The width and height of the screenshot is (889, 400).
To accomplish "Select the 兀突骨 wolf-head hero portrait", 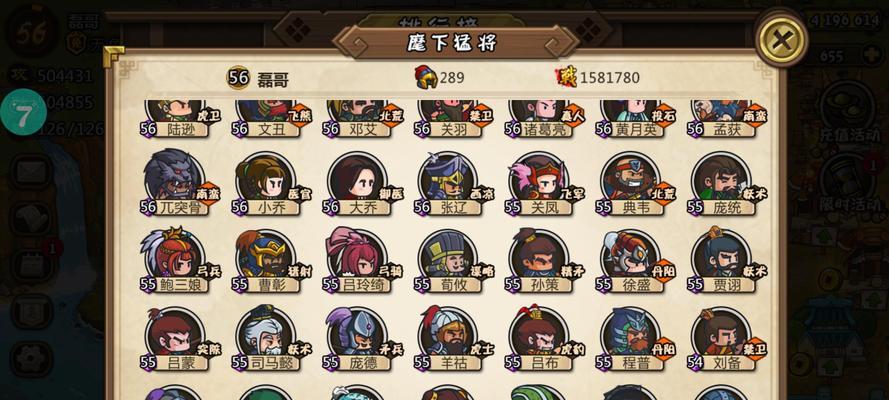I will [x=173, y=179].
